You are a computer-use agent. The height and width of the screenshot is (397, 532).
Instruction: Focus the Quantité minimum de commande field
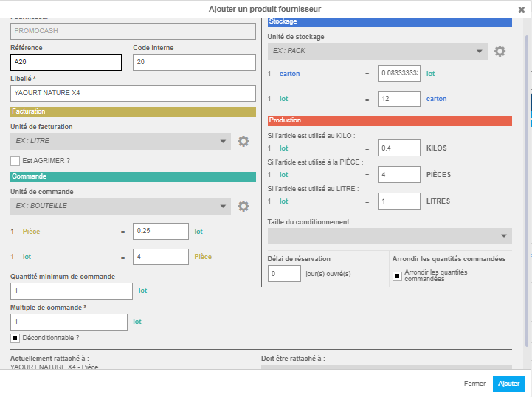pos(71,291)
